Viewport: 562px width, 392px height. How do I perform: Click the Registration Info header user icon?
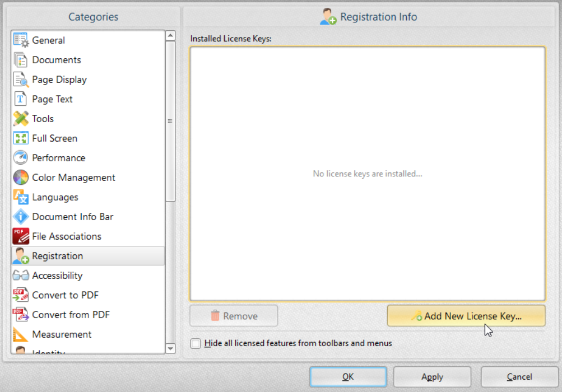click(x=328, y=16)
